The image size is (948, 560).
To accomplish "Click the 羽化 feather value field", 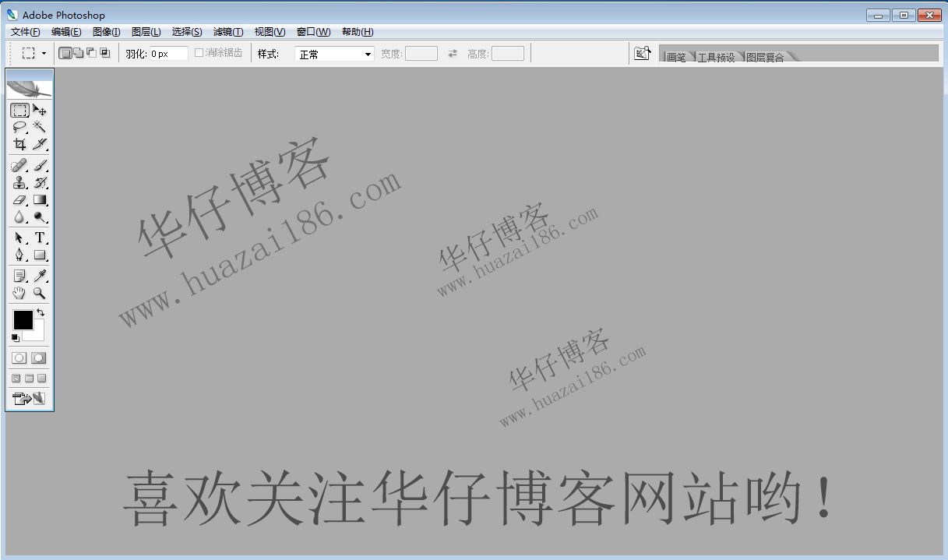I will click(168, 54).
